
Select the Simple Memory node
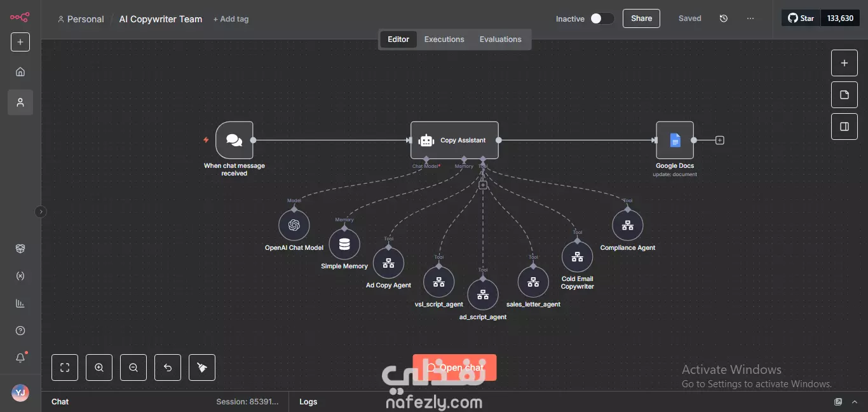click(x=344, y=244)
